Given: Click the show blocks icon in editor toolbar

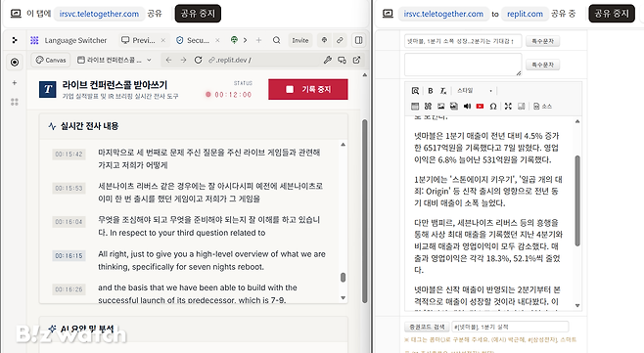Looking at the screenshot, I should (522, 106).
